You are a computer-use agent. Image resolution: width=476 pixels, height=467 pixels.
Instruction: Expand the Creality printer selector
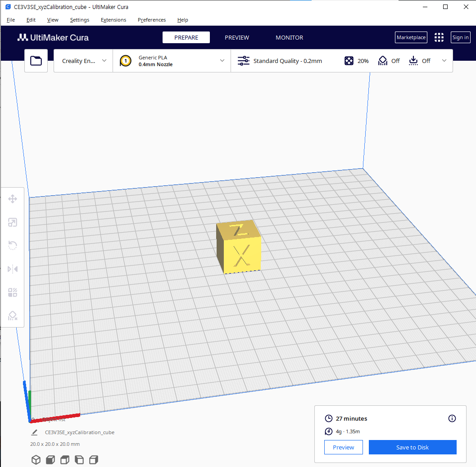[83, 61]
